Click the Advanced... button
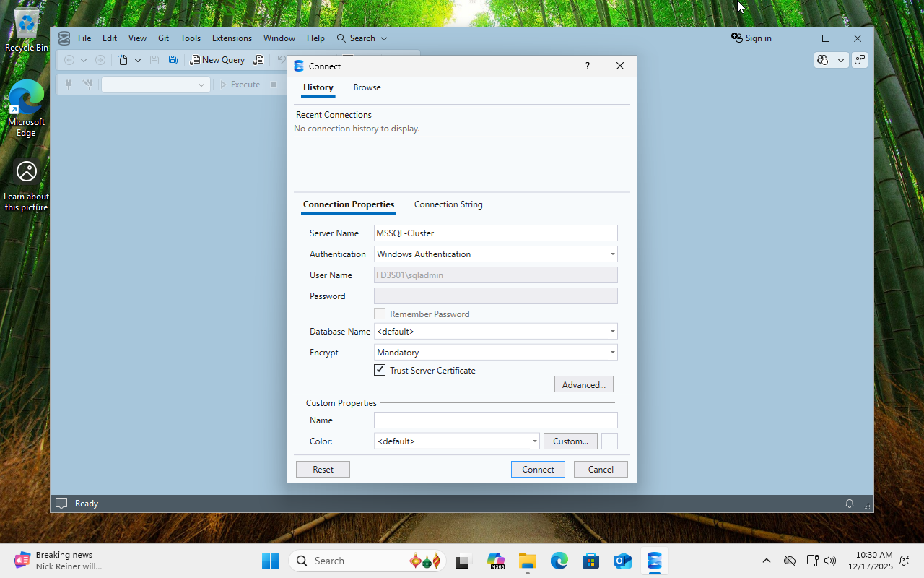 click(583, 384)
